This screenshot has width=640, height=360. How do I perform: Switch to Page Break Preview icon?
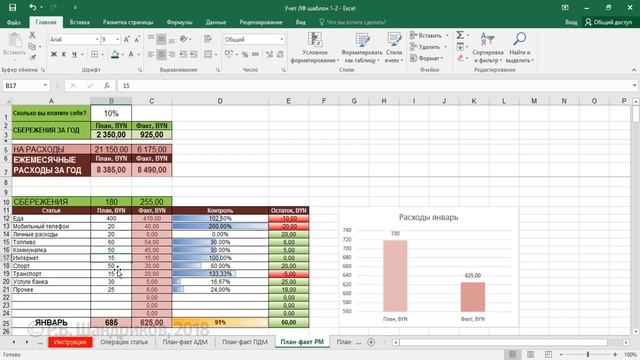coord(548,354)
